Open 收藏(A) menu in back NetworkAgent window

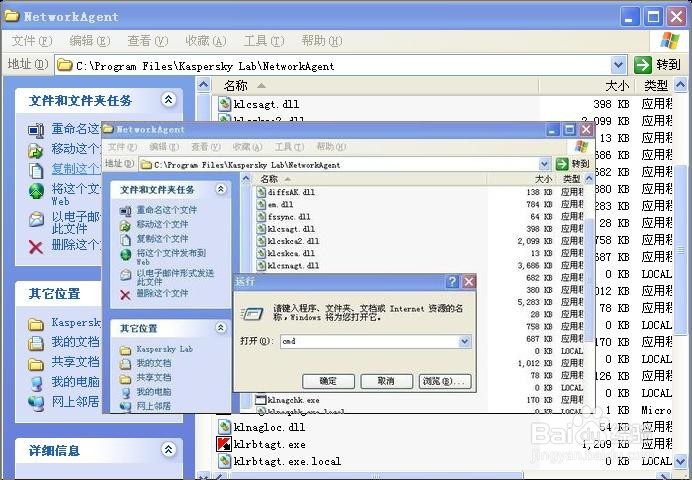point(206,41)
